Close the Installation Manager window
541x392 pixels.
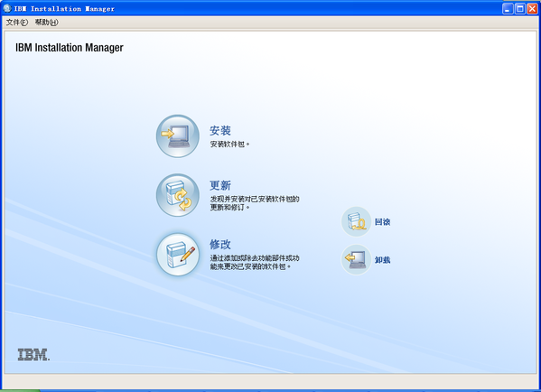532,9
